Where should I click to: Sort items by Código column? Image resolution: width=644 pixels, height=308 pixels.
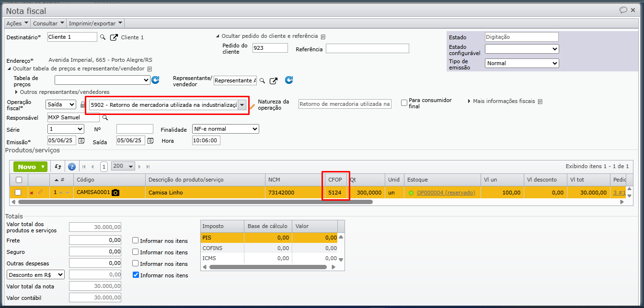109,180
